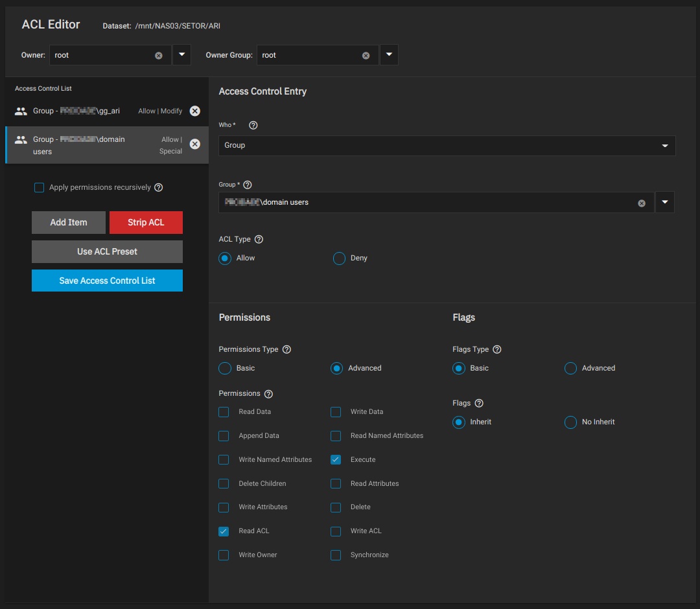Show help tooltip for ACL Type
Image resolution: width=700 pixels, height=609 pixels.
[x=259, y=239]
